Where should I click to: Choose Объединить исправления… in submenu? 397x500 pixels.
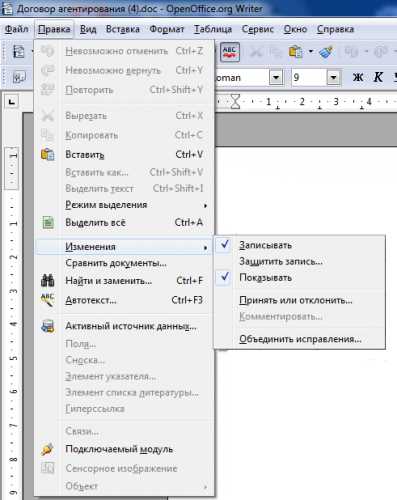(299, 339)
